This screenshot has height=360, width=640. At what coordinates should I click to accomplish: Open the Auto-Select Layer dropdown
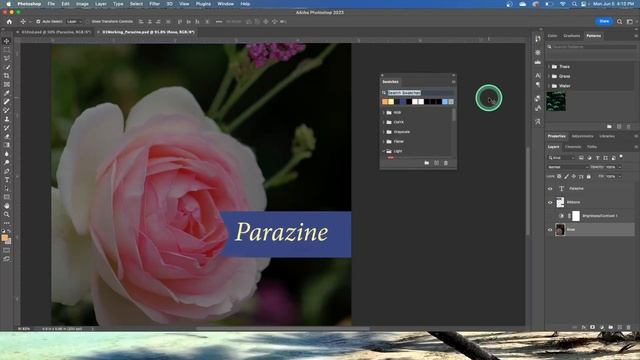pos(74,22)
